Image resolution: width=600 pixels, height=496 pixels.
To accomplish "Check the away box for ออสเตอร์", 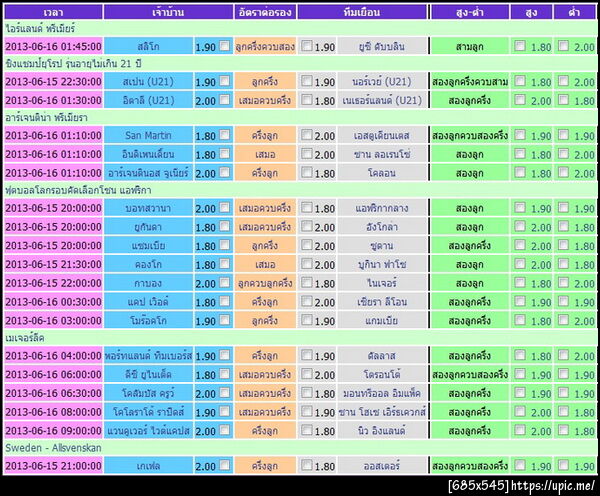I will (x=306, y=465).
